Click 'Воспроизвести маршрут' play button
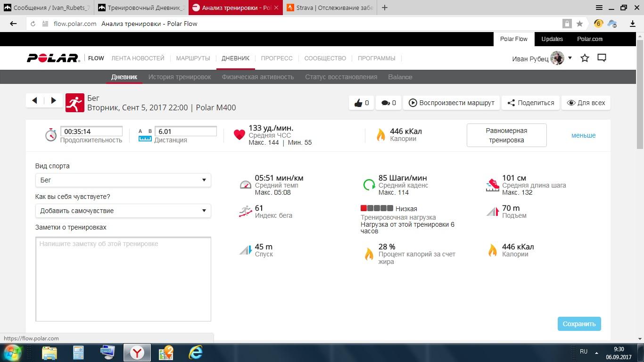The height and width of the screenshot is (362, 644). click(451, 103)
